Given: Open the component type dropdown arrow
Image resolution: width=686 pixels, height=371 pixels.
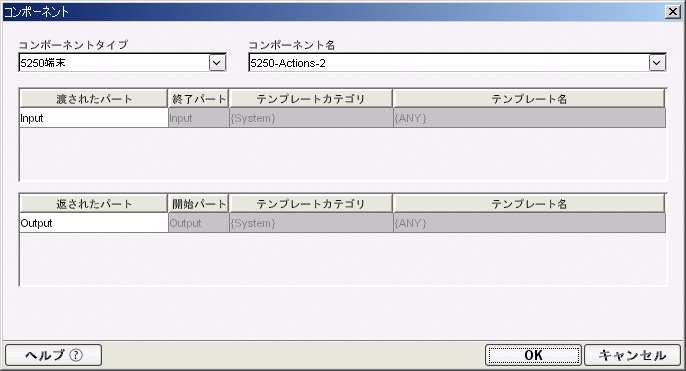Looking at the screenshot, I should coord(217,63).
